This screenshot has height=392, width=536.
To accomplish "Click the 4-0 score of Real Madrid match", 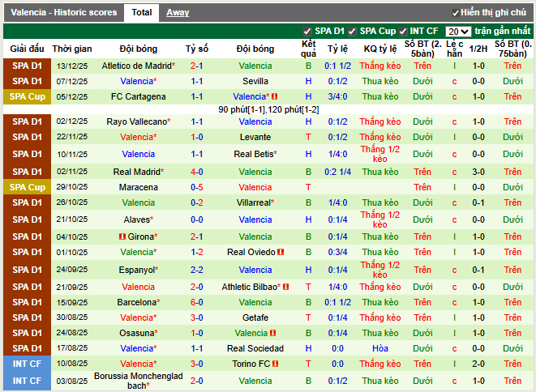I will click(196, 172).
